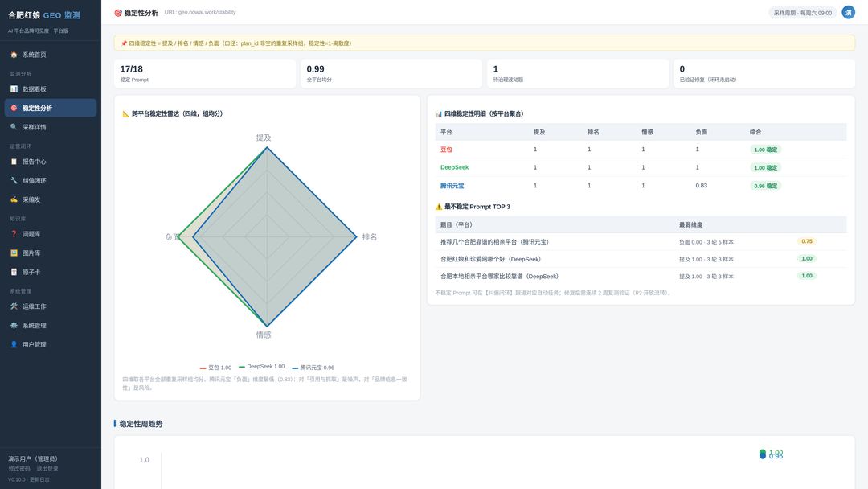The height and width of the screenshot is (489, 868).
Task: Click the 豆包 platform name in the table
Action: pos(446,150)
